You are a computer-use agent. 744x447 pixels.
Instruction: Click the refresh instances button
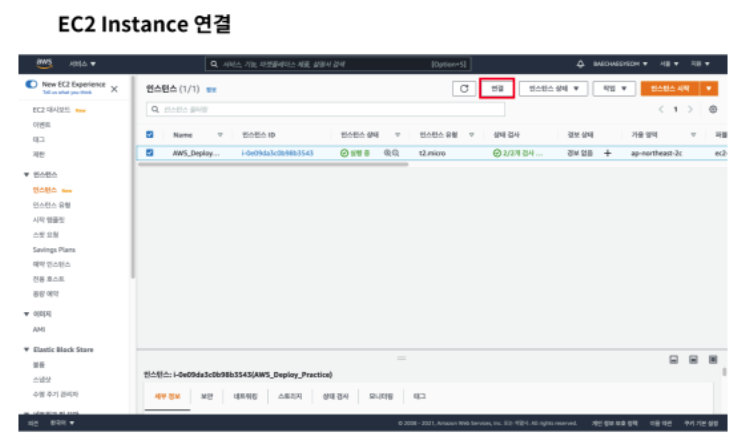point(464,89)
